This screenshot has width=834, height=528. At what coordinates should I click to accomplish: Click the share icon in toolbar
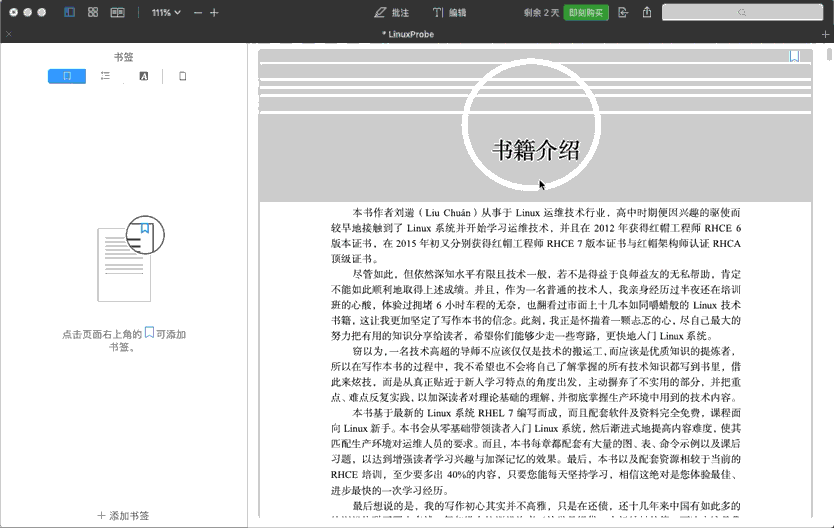pyautogui.click(x=647, y=12)
